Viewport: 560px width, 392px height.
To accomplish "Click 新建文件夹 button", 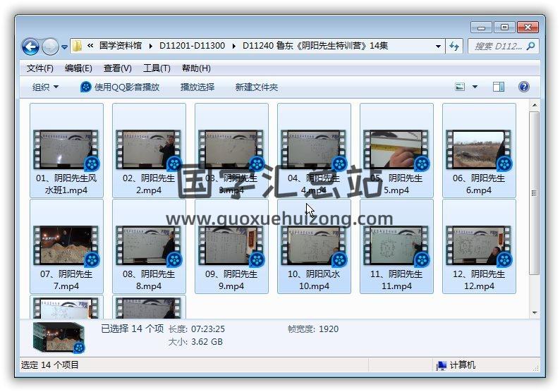I will pos(257,87).
